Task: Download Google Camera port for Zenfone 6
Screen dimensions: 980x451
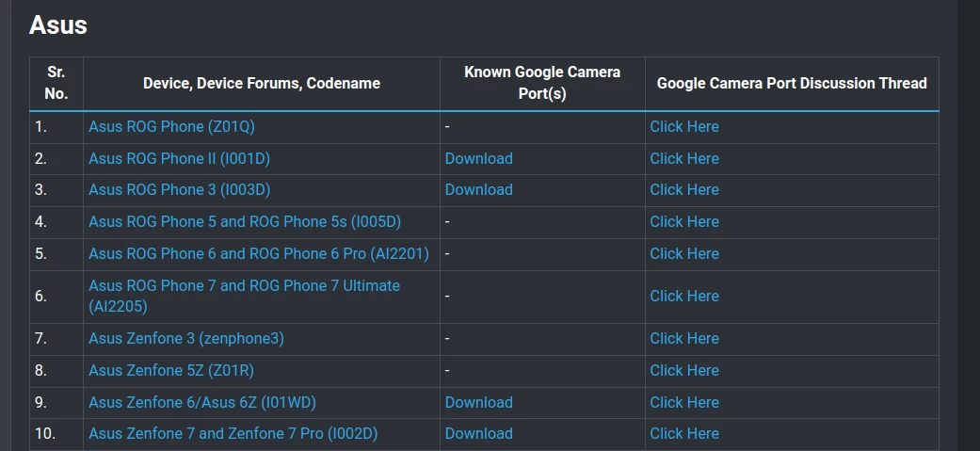Action: click(478, 403)
